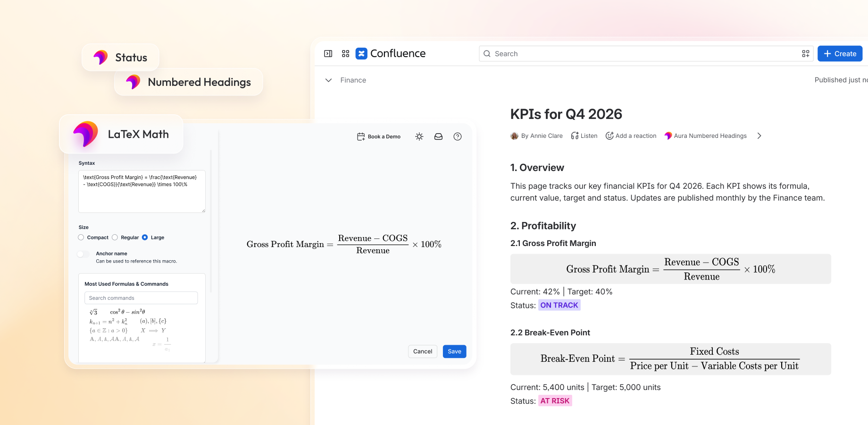Expand more byline options chevron
The height and width of the screenshot is (425, 868).
[759, 136]
